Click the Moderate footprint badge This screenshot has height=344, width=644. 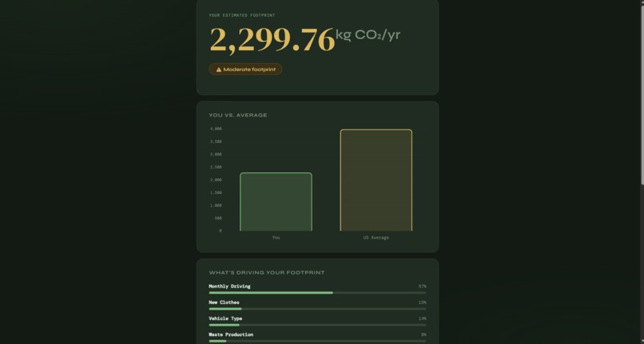click(245, 69)
